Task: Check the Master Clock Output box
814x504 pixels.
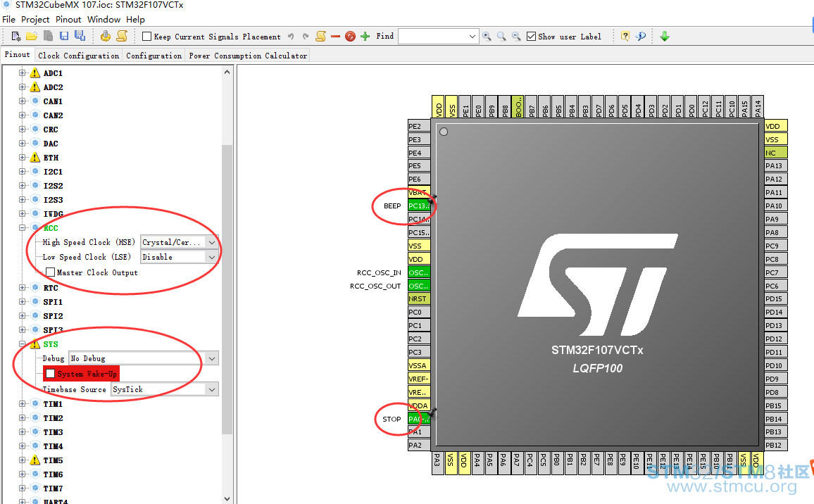Action: (x=51, y=272)
